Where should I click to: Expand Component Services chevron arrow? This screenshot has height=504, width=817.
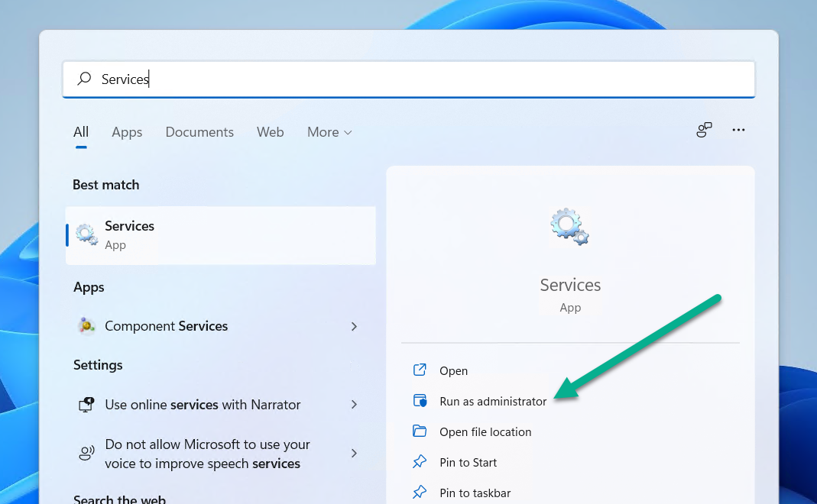coord(354,326)
